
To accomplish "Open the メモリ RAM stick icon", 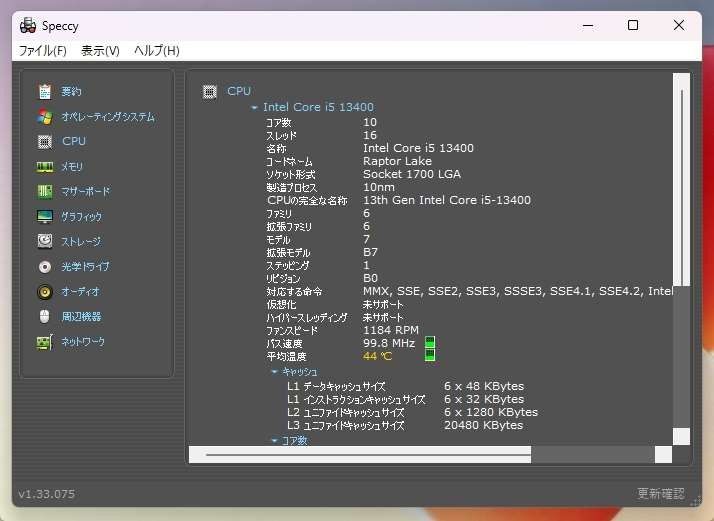I will (x=45, y=167).
